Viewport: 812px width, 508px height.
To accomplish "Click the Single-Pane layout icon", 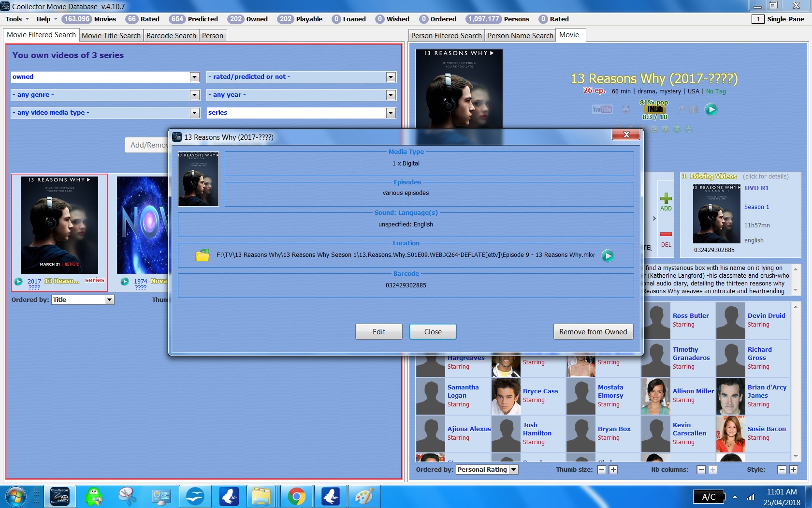I will (758, 19).
